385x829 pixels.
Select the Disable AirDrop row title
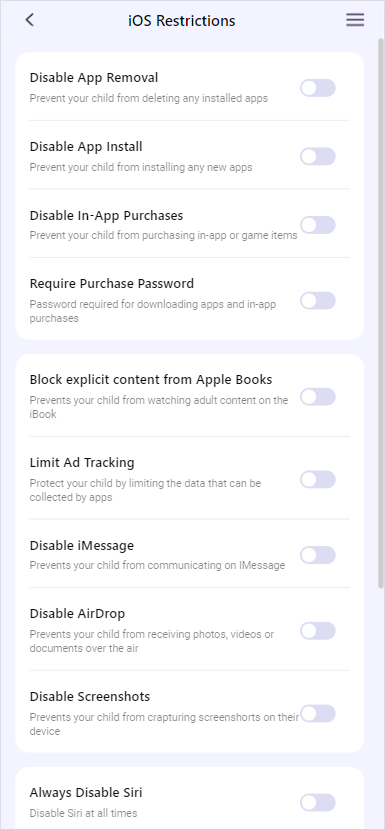77,614
